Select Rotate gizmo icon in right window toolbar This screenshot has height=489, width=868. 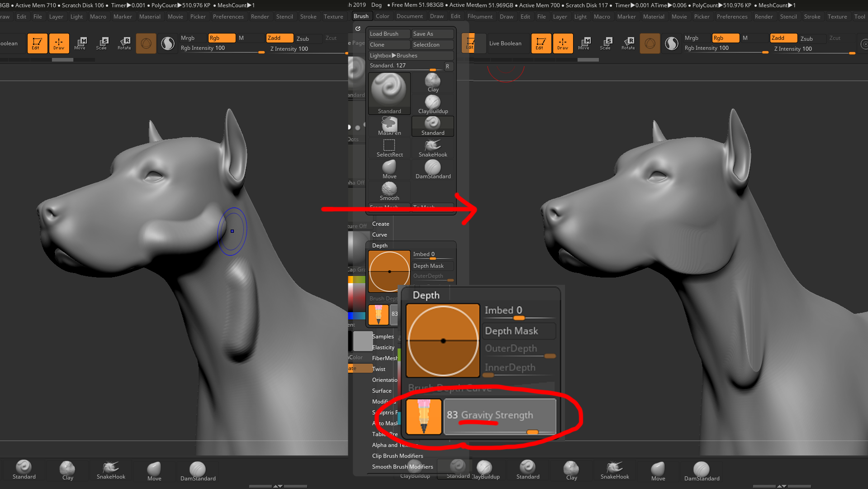[628, 43]
